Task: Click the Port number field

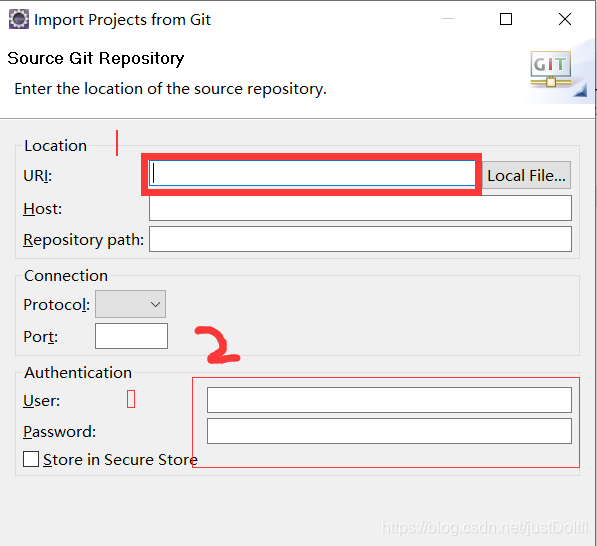Action: pos(131,336)
